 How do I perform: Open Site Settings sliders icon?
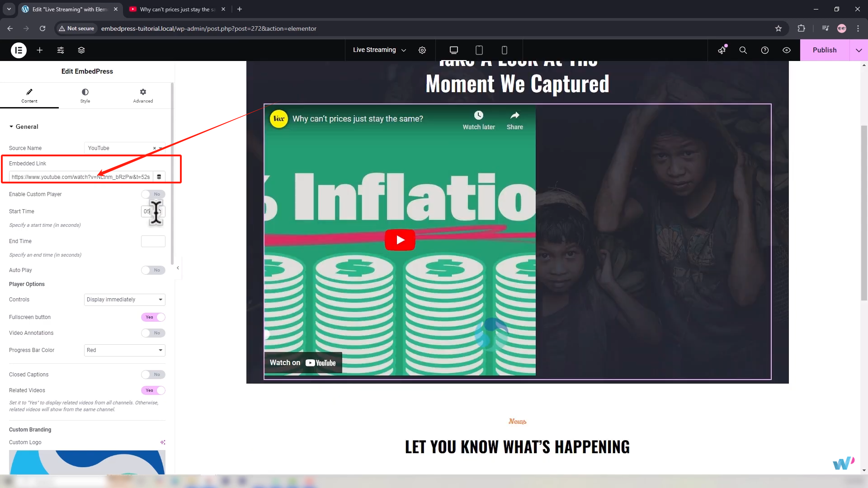[x=61, y=50]
